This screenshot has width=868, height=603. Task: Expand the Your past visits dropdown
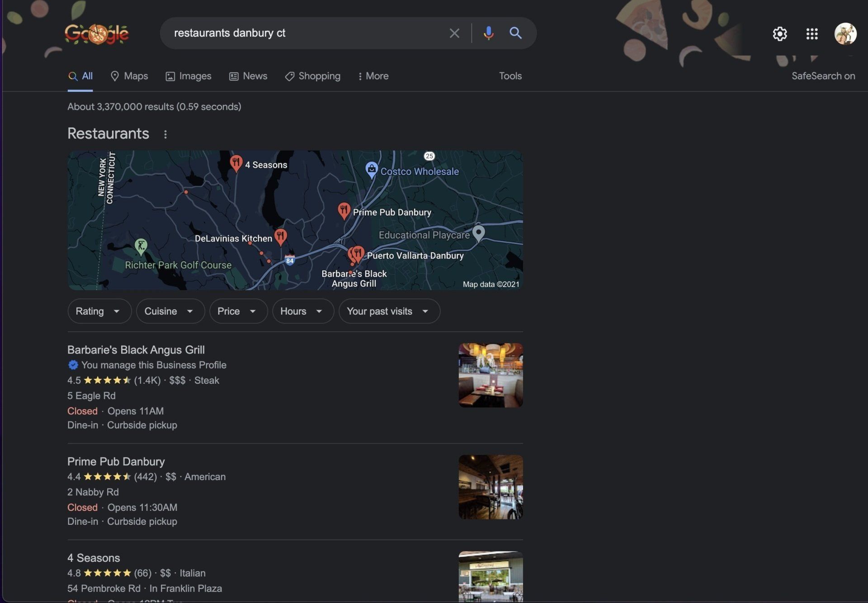(x=389, y=311)
